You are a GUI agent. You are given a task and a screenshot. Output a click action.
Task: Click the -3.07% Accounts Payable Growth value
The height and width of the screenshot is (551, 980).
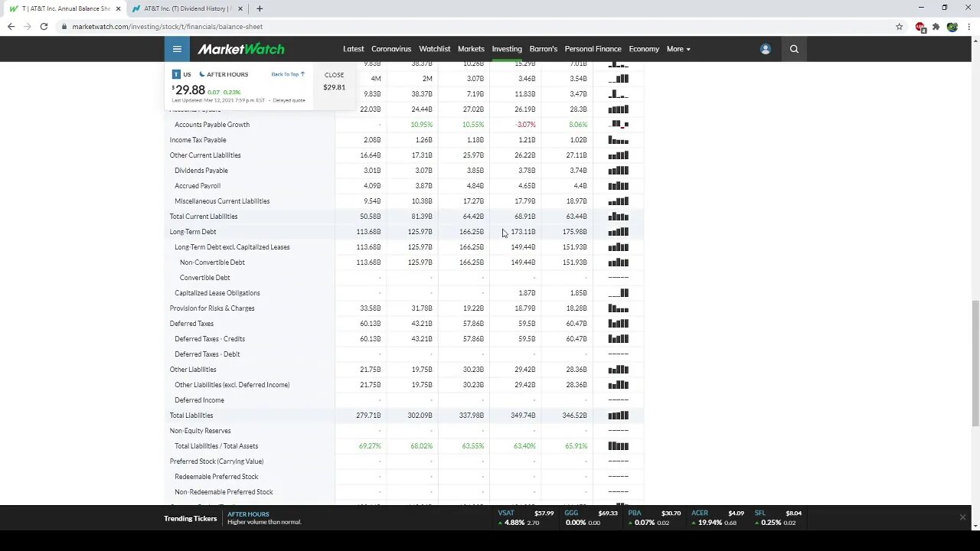click(x=526, y=125)
